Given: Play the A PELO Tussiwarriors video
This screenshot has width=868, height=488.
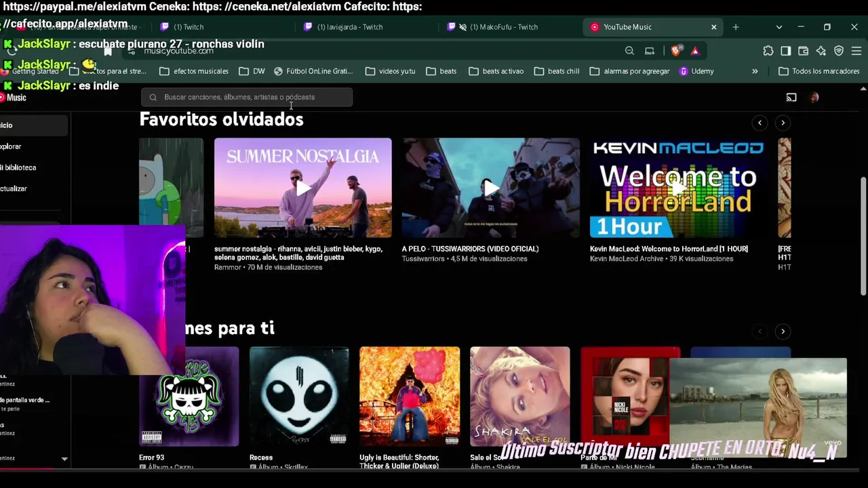Looking at the screenshot, I should coord(491,188).
